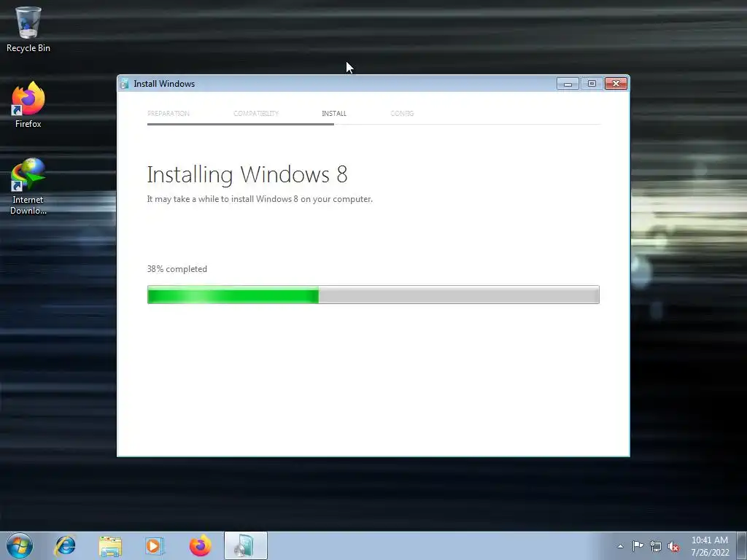This screenshot has width=747, height=560.
Task: Click the muted volume tray icon
Action: point(673,546)
